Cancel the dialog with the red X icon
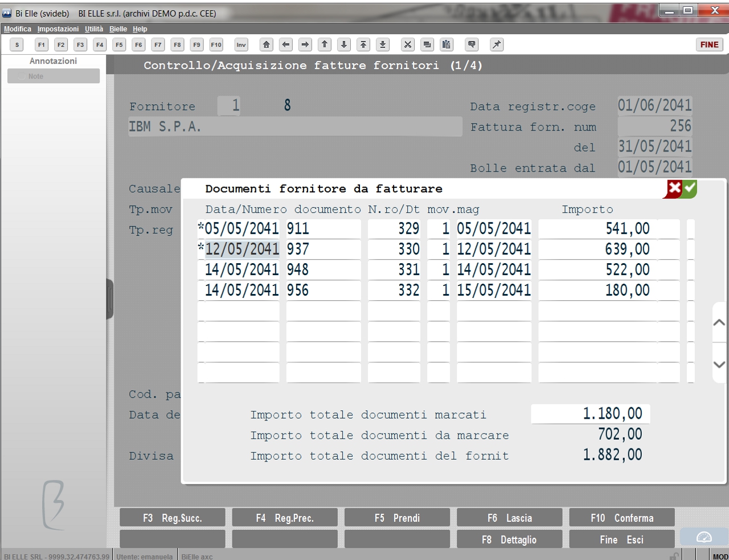The height and width of the screenshot is (560, 729). [674, 189]
